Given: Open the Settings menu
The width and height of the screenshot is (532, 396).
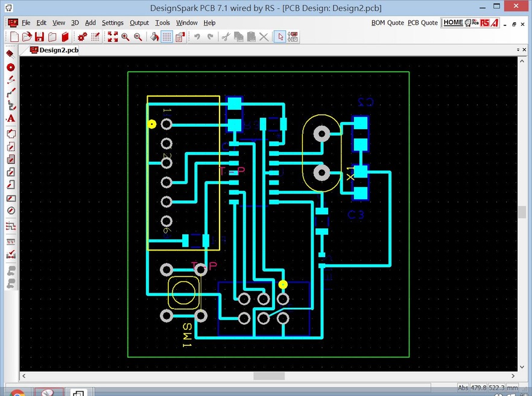Looking at the screenshot, I should (x=113, y=23).
